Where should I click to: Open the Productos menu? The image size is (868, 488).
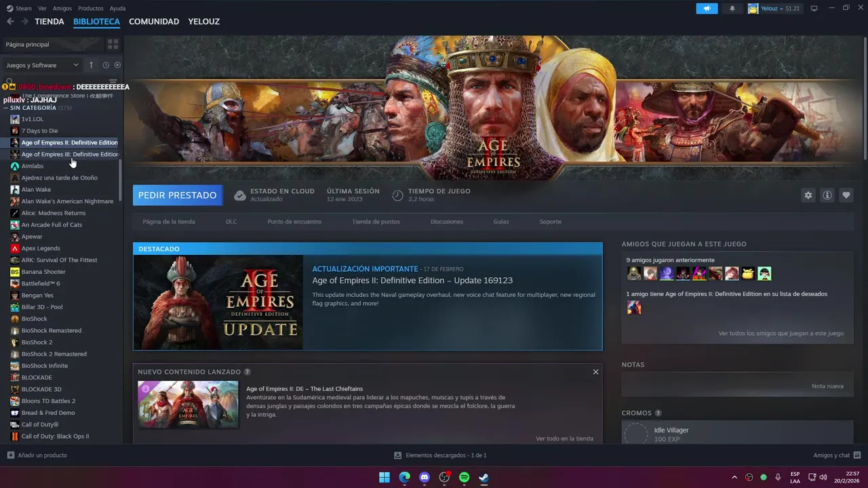(x=91, y=8)
